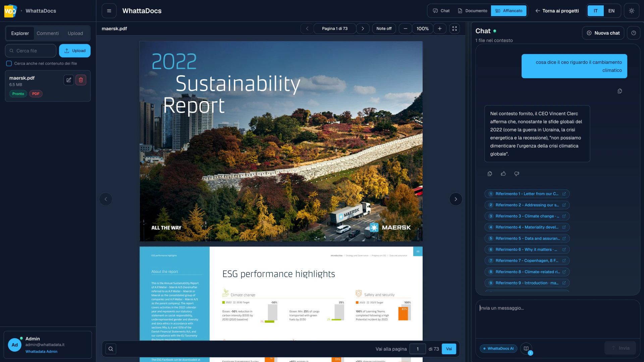Open Riferimento 6 - Why it matters
Image resolution: width=644 pixels, height=362 pixels.
(527, 250)
